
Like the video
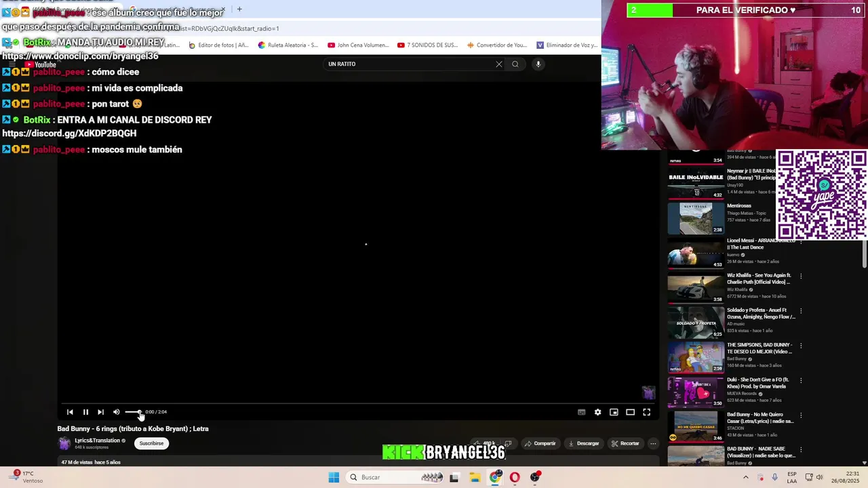(x=485, y=443)
